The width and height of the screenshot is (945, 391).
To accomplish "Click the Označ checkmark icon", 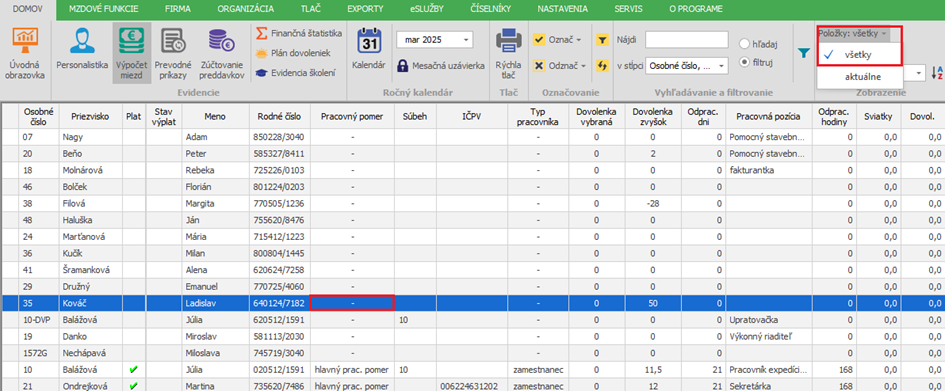I will click(x=539, y=40).
